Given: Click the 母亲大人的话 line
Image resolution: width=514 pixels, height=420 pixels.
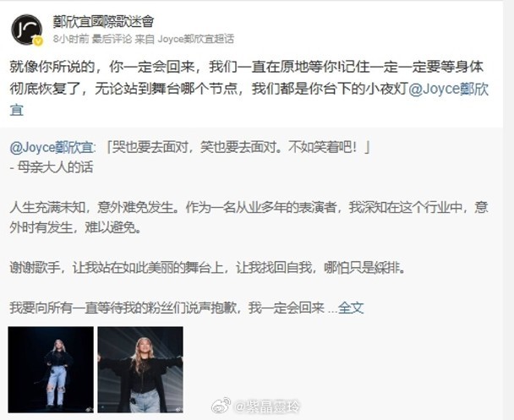Looking at the screenshot, I should click(52, 167).
